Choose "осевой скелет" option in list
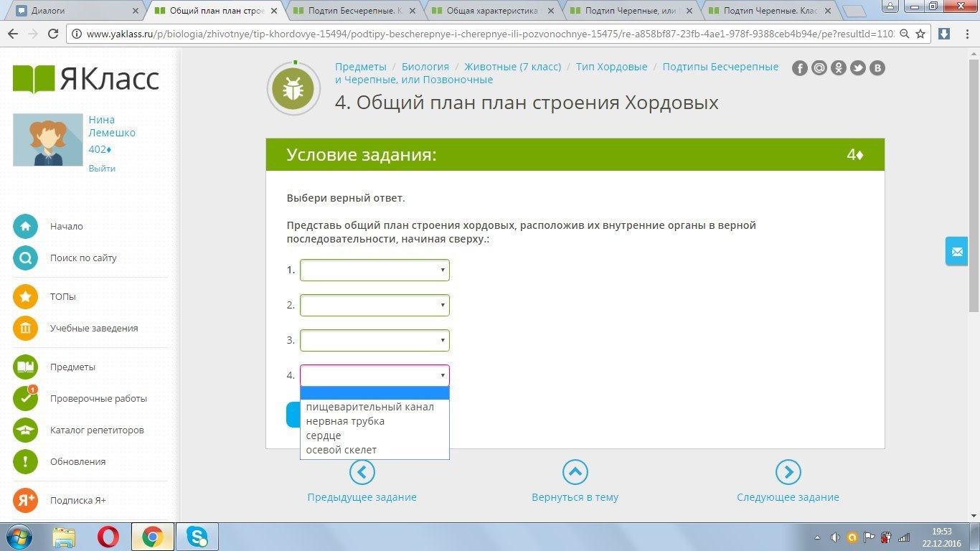The height and width of the screenshot is (551, 980). pos(341,450)
